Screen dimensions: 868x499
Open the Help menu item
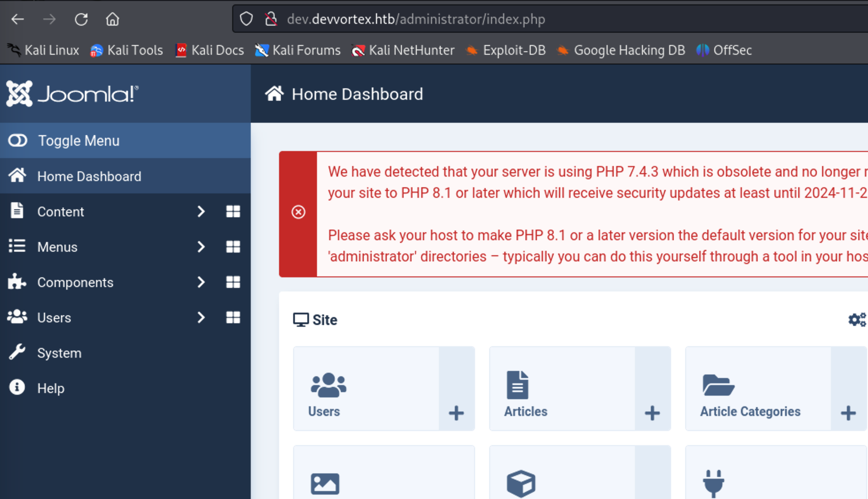(x=125, y=388)
